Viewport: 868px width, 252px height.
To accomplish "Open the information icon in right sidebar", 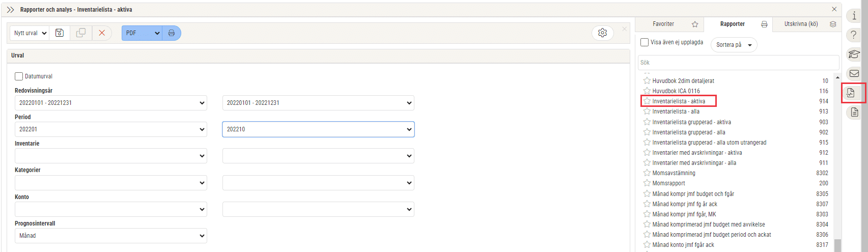I will pyautogui.click(x=854, y=16).
